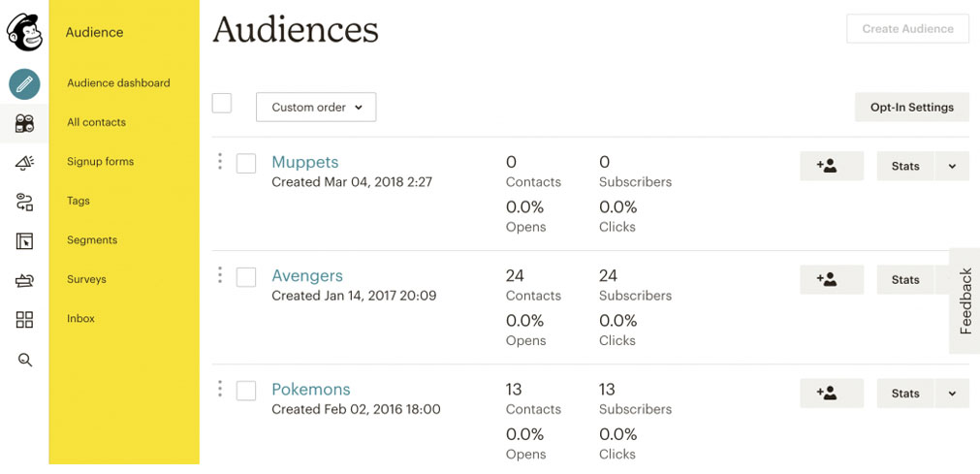Click 'Created Mar 04, 2018 2:27' text

click(x=352, y=182)
